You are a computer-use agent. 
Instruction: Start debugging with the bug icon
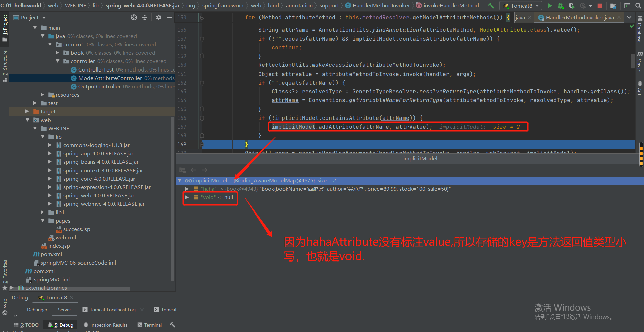[560, 6]
